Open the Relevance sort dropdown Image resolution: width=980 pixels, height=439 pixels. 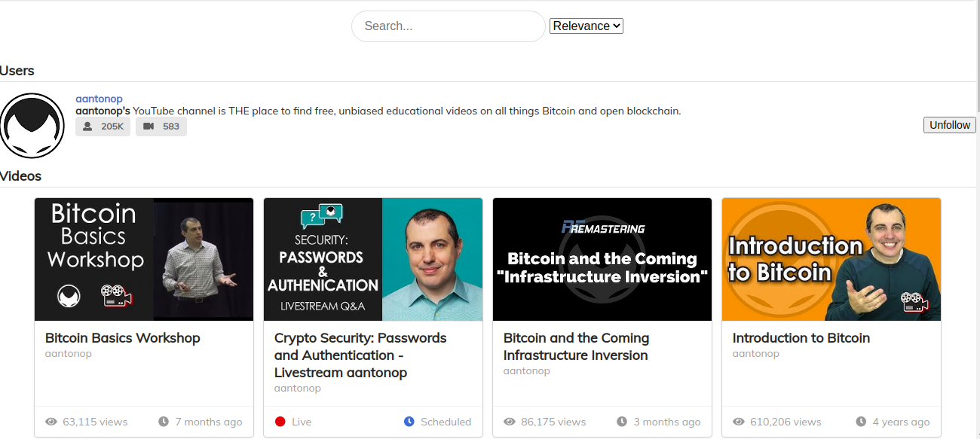(x=586, y=26)
